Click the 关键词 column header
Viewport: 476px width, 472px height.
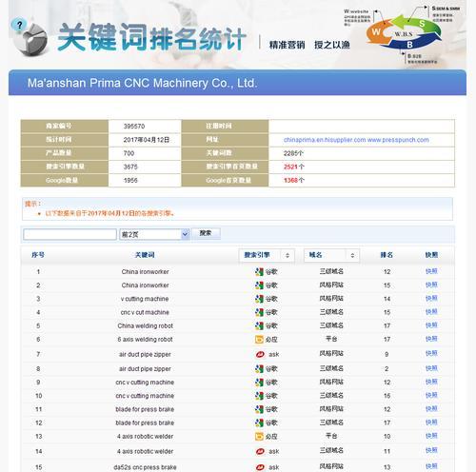click(145, 255)
